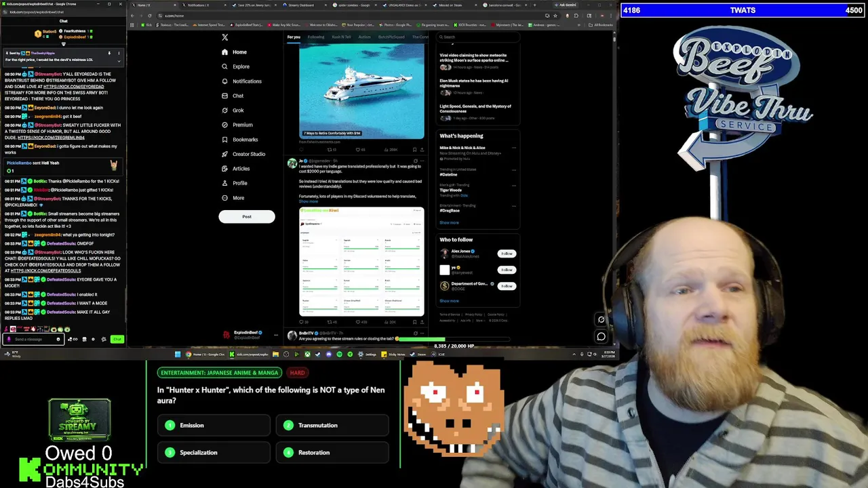Collapse the pinned message in Kick chat
868x488 pixels.
pos(119,60)
